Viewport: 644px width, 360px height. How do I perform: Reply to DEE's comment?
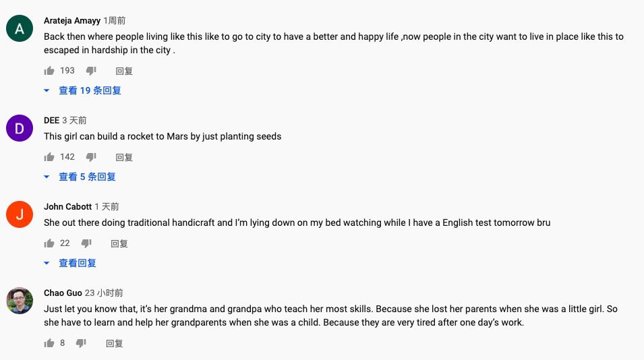coord(124,157)
